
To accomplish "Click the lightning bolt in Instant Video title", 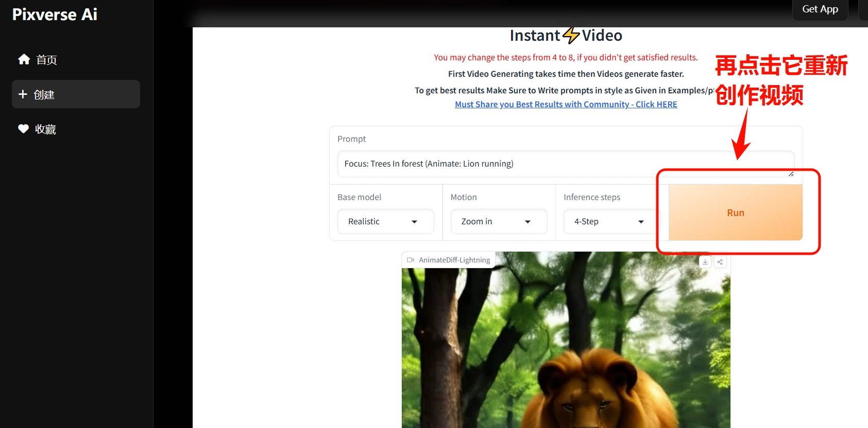I will [x=571, y=36].
